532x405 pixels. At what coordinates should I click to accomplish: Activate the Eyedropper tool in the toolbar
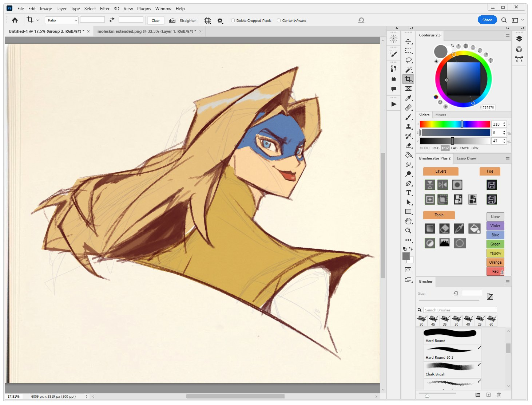pos(408,98)
